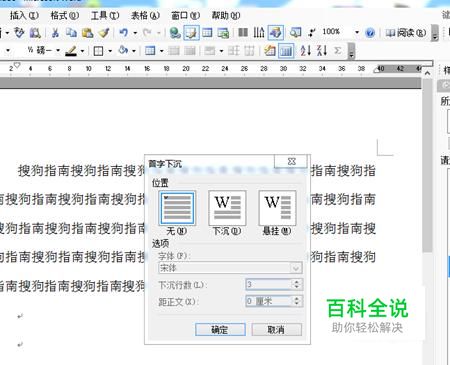Click the text direction icon
Screen dimensions: 450x365
pyautogui.click(x=259, y=33)
